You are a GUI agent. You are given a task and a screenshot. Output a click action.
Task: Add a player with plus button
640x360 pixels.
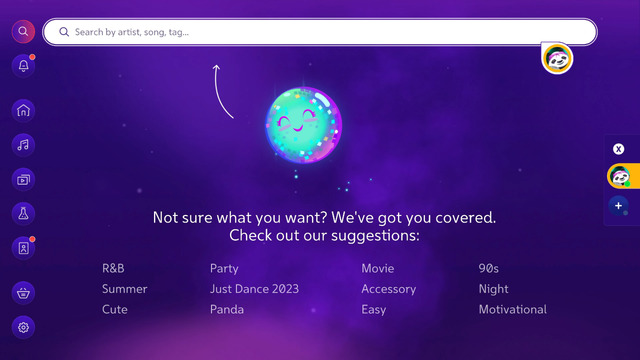618,206
